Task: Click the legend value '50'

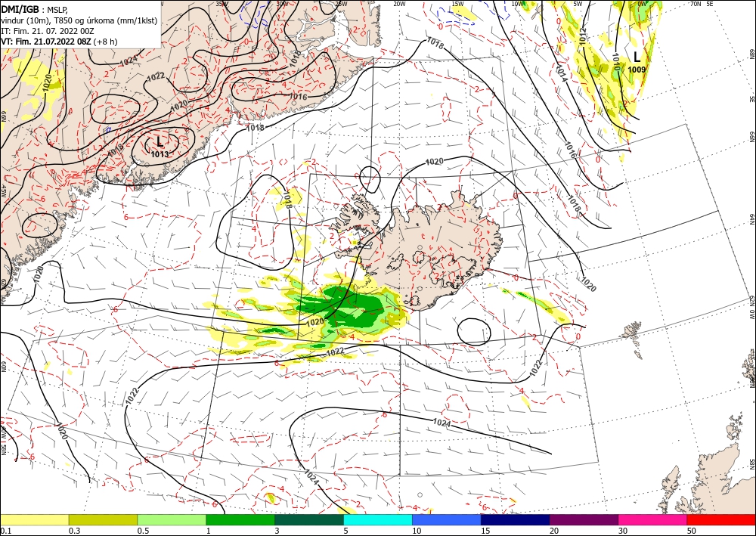Action: pos(692,531)
